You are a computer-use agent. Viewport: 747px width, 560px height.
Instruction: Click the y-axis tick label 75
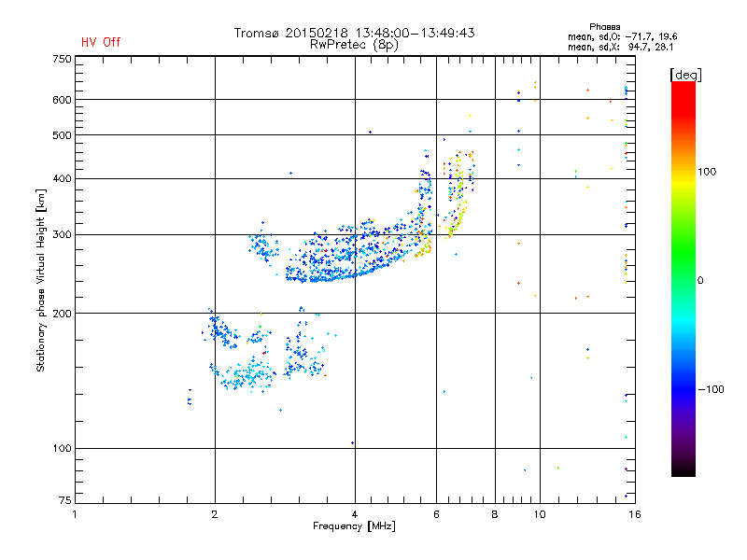pyautogui.click(x=64, y=500)
